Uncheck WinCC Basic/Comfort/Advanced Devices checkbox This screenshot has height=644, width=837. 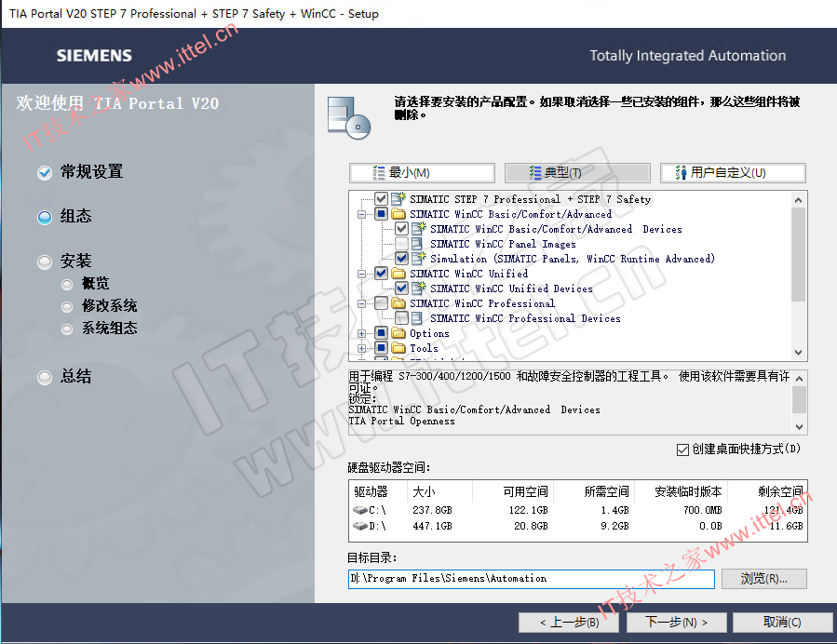coord(402,229)
